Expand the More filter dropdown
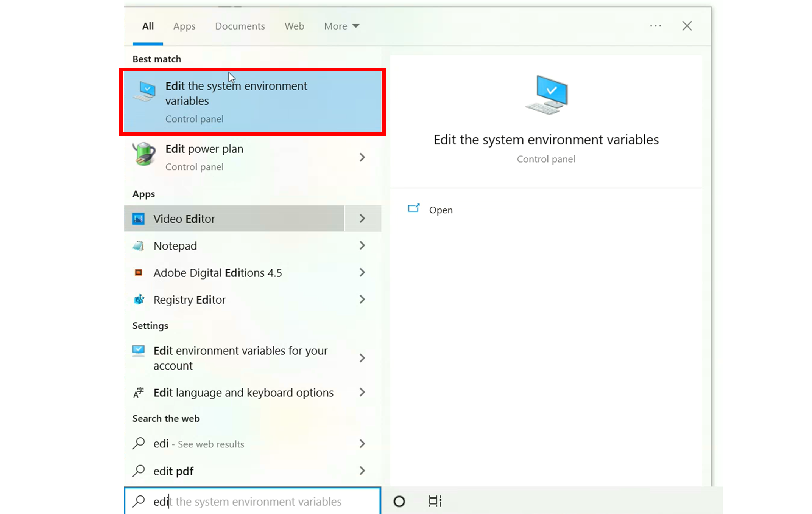The image size is (812, 514). [341, 26]
